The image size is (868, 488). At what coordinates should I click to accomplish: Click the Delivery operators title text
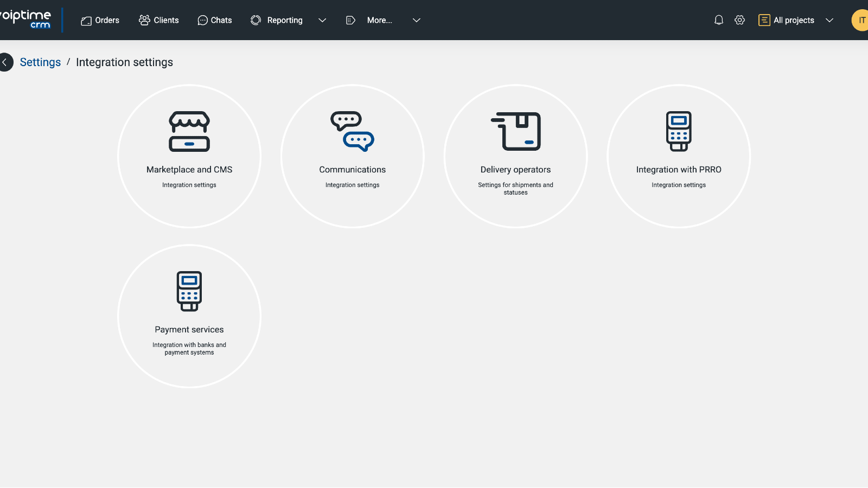tap(515, 170)
